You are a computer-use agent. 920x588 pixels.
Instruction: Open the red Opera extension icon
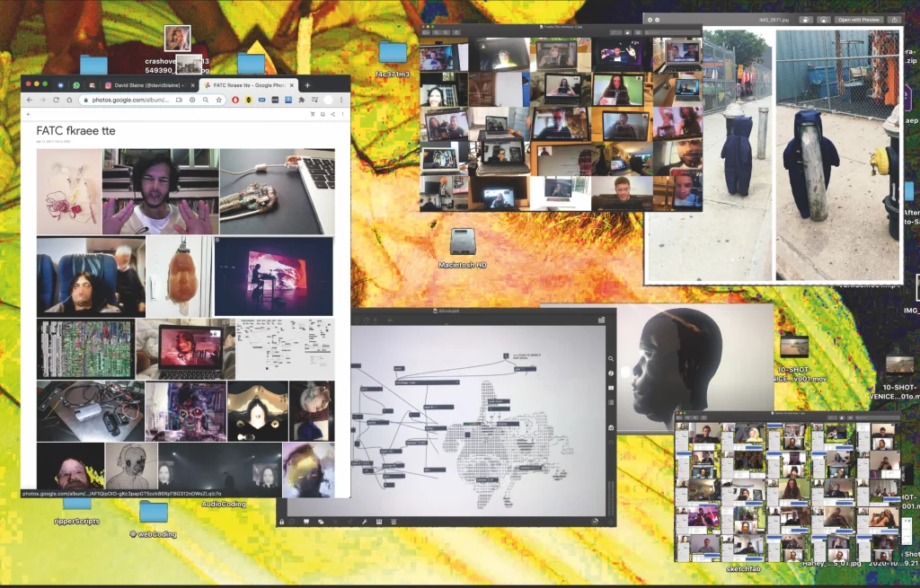tap(236, 101)
